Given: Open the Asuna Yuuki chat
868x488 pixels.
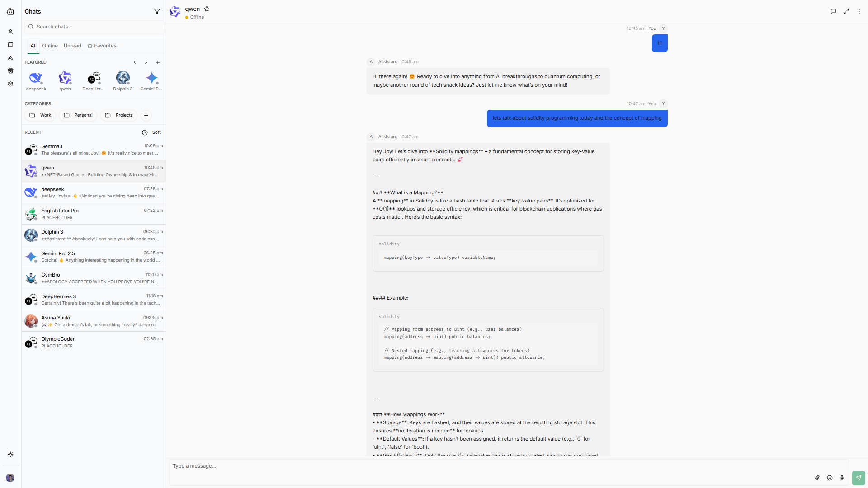Looking at the screenshot, I should pyautogui.click(x=94, y=321).
